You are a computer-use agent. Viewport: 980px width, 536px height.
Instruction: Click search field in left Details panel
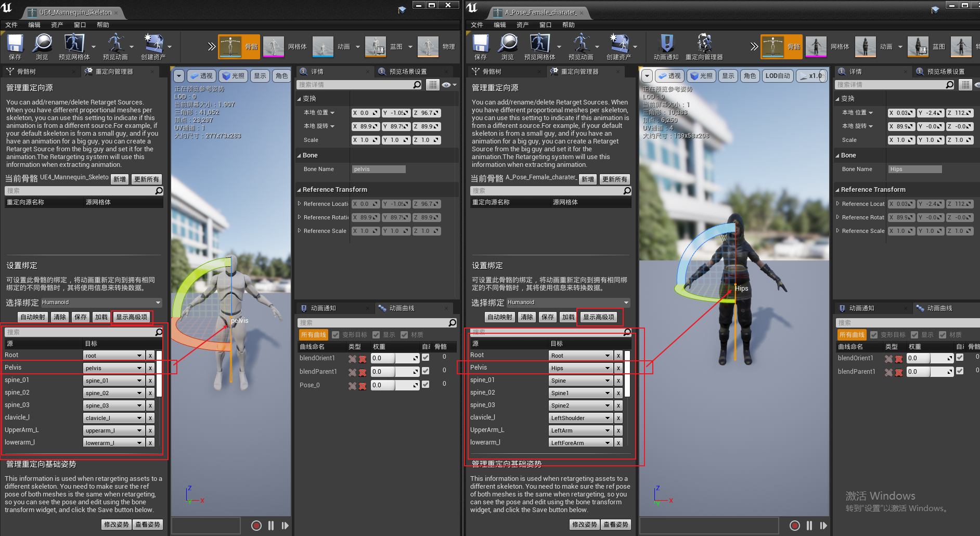359,85
